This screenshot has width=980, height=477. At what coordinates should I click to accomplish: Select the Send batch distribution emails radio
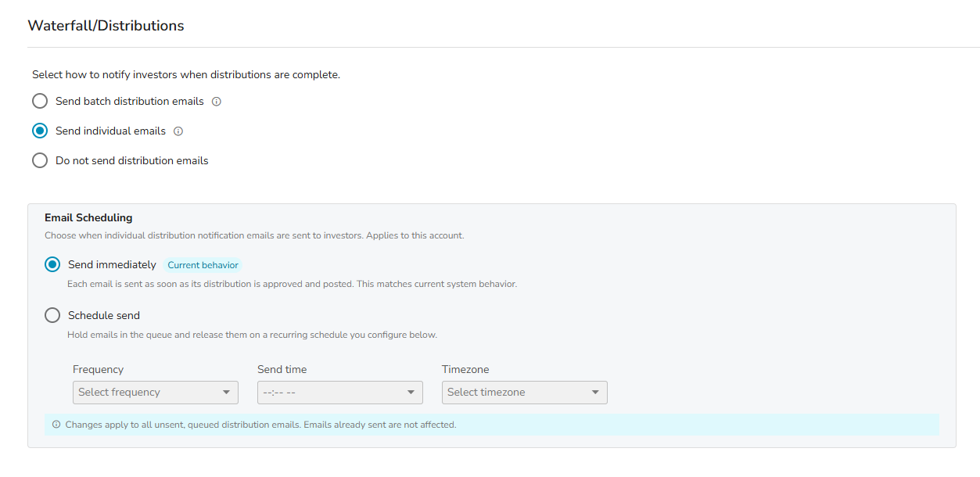coord(40,101)
